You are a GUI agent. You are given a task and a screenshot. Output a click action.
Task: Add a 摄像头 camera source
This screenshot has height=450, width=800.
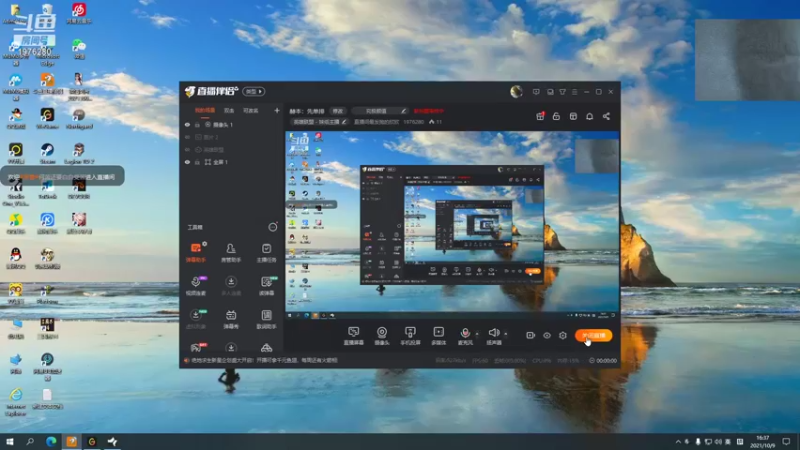382,336
